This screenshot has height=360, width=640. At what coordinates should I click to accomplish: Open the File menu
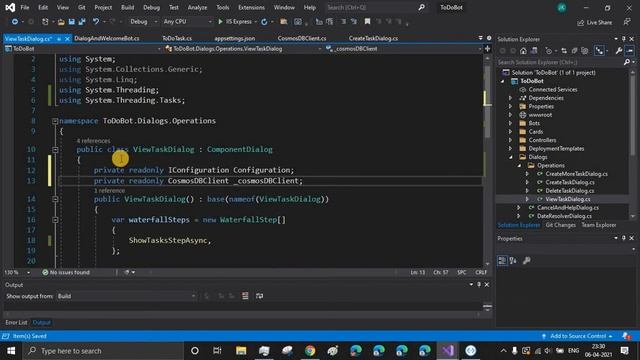coord(25,7)
